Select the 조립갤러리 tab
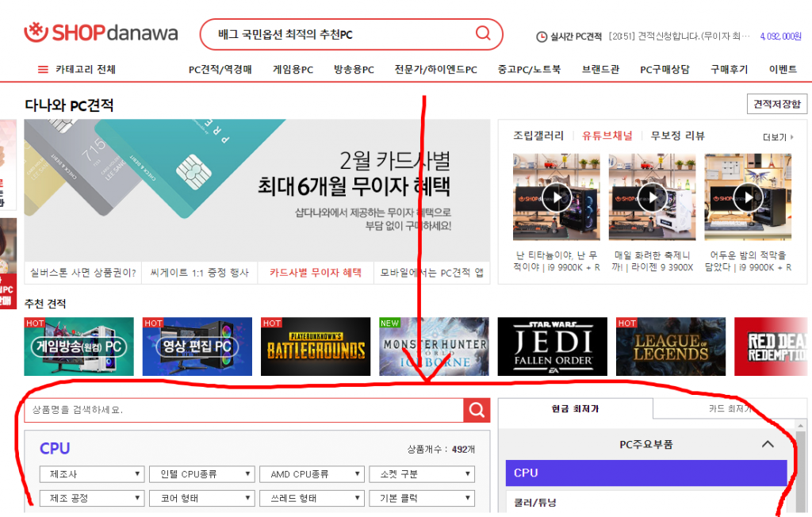The image size is (812, 517). pyautogui.click(x=538, y=136)
